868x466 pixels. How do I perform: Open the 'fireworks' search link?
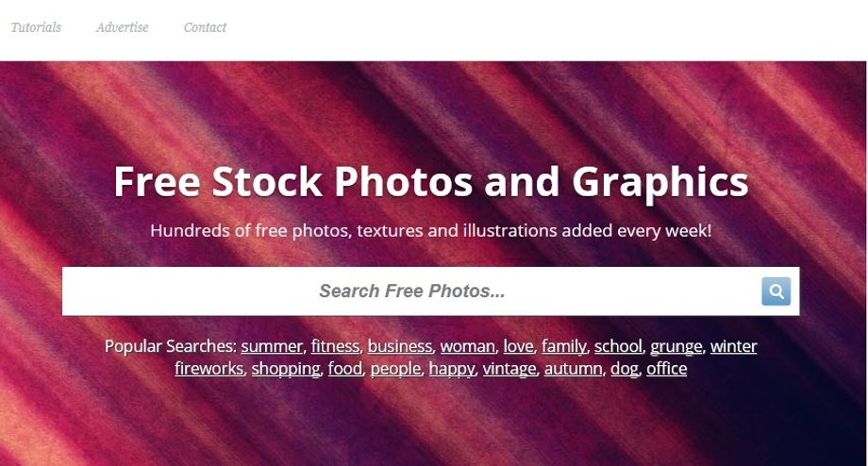point(209,369)
